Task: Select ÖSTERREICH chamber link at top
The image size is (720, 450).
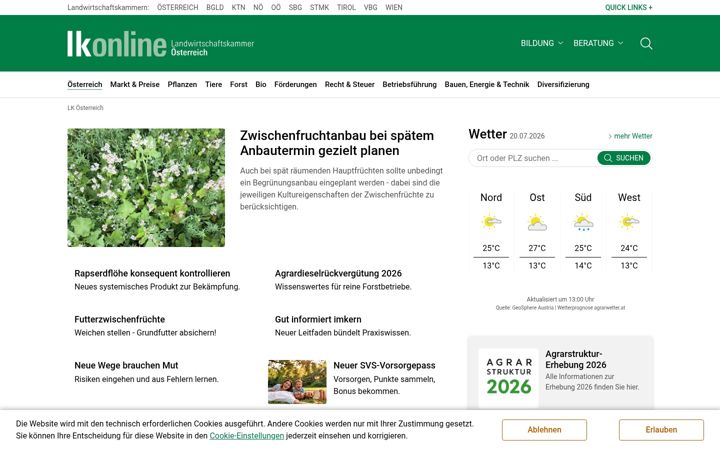Action: tap(177, 7)
